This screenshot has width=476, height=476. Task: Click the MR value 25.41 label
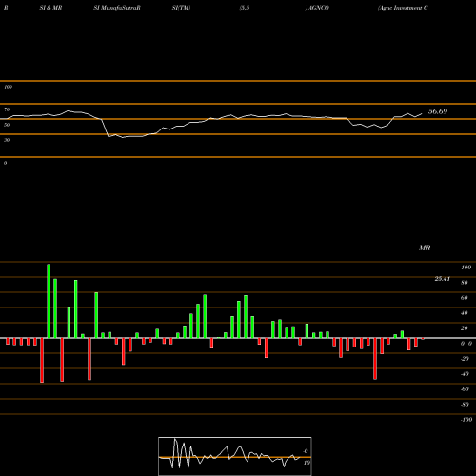coord(442,279)
